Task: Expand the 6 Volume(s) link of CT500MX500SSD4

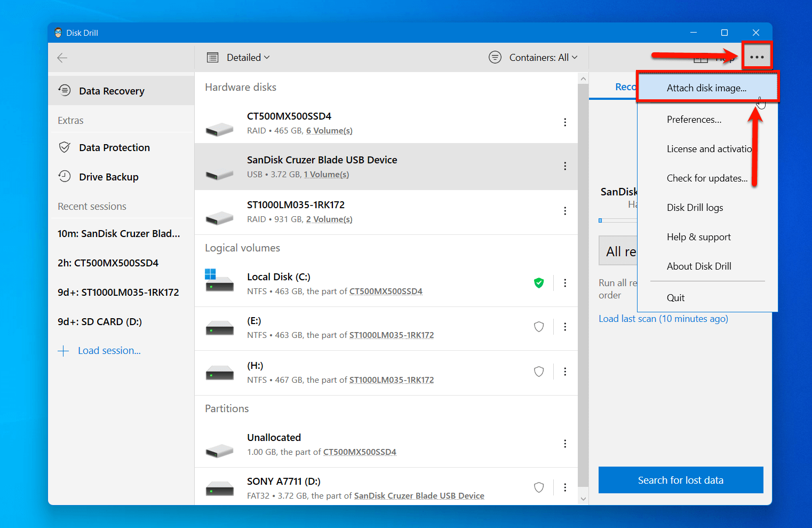Action: (x=329, y=131)
